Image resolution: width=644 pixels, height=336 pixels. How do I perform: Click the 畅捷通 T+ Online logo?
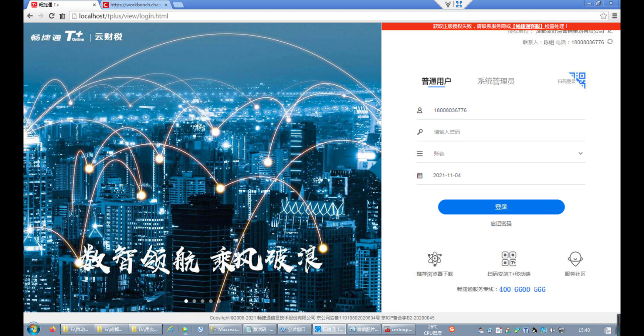click(x=57, y=36)
